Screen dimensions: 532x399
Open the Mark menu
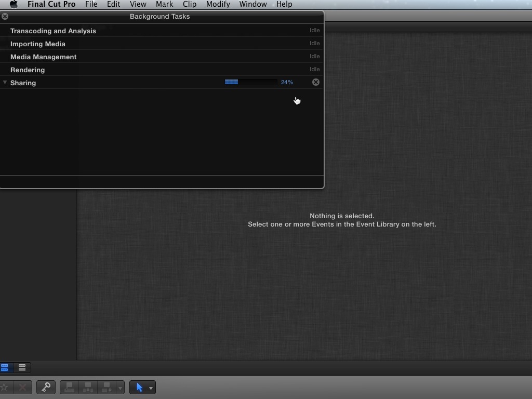pyautogui.click(x=165, y=4)
